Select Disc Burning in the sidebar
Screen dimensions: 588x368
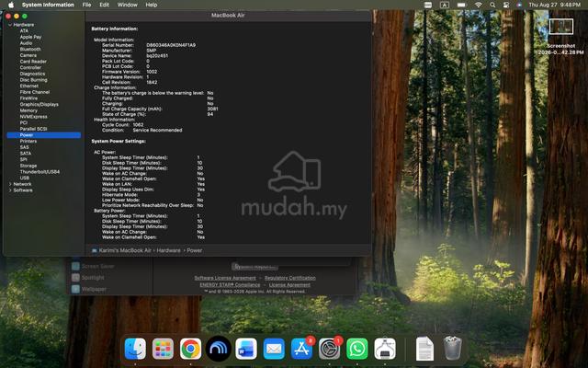tap(33, 80)
